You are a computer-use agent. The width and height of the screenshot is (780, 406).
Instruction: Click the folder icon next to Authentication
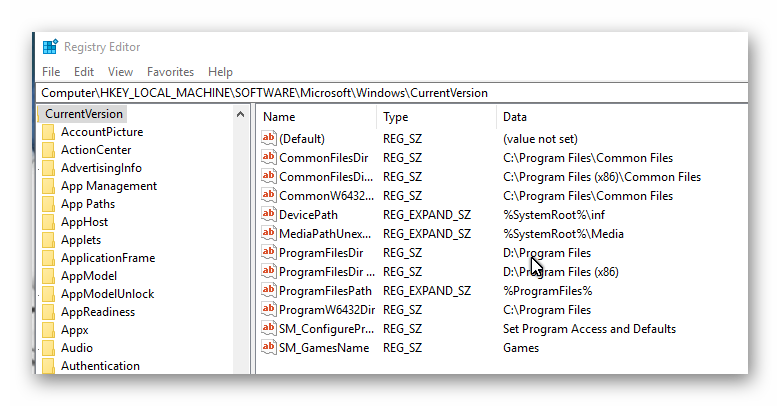tap(48, 366)
